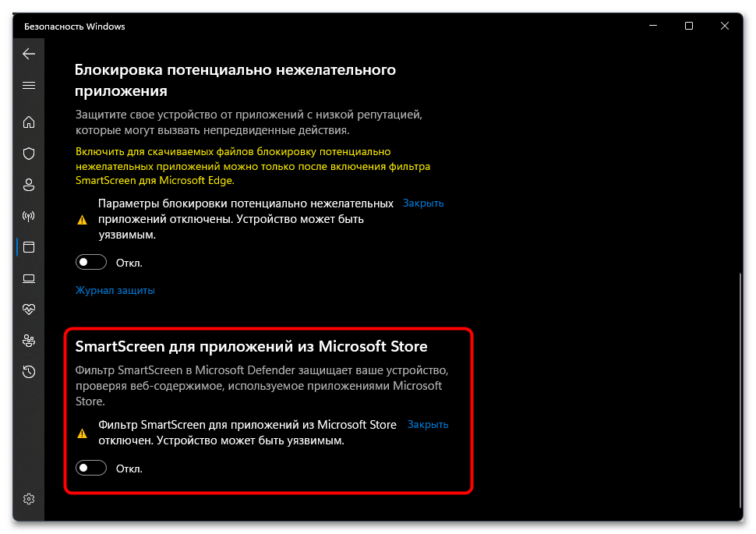Viewport: 756px width, 534px height.
Task: Open Firewall & network protection icon
Action: pyautogui.click(x=29, y=216)
